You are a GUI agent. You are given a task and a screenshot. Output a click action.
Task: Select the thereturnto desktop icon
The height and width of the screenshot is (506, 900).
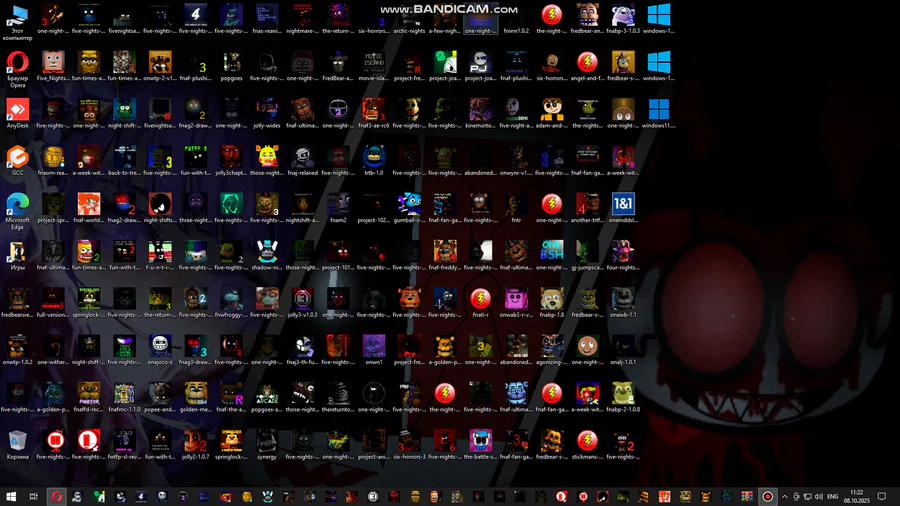coord(338,396)
